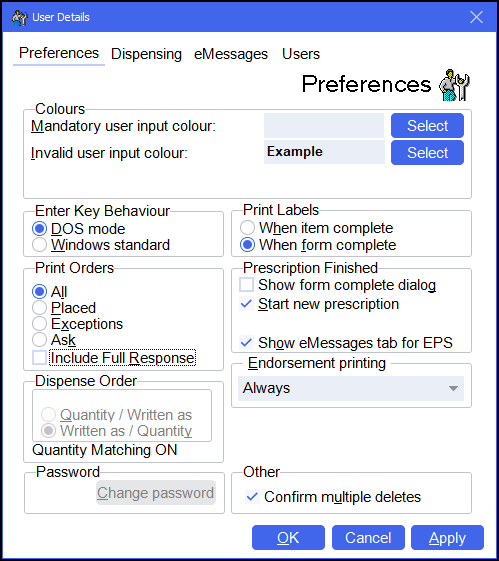Image resolution: width=499 pixels, height=561 pixels.
Task: Disable Show eMessages tab for EPS
Action: 246,343
